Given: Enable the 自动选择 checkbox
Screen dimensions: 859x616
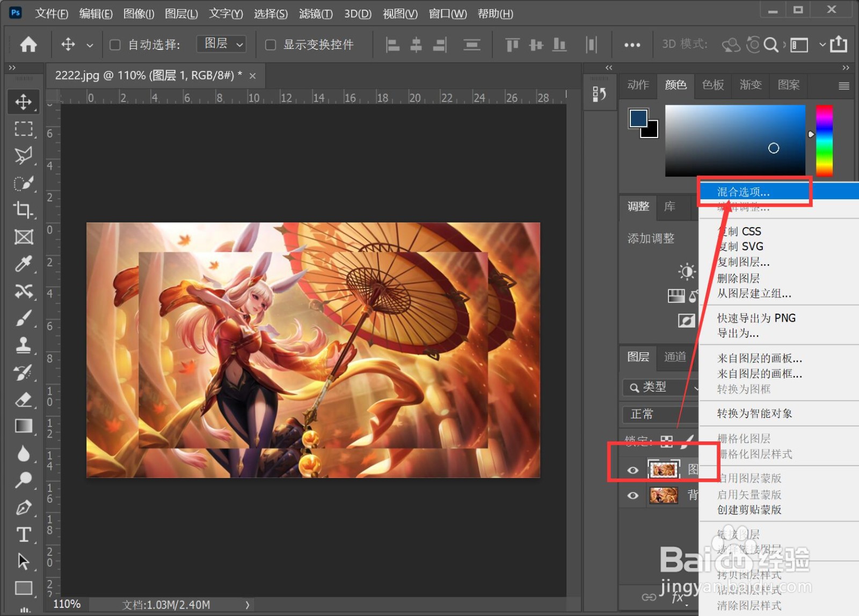Looking at the screenshot, I should [114, 45].
